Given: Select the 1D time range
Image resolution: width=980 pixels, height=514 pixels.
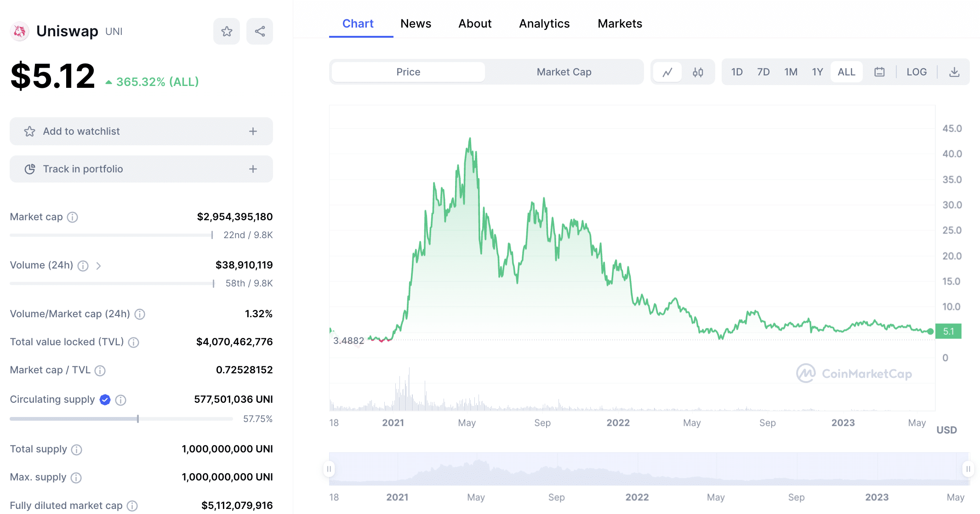Looking at the screenshot, I should (737, 72).
